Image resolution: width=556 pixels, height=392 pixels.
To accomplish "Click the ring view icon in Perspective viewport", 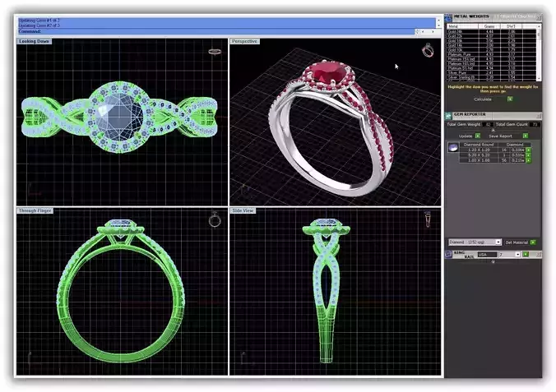I will pos(428,50).
